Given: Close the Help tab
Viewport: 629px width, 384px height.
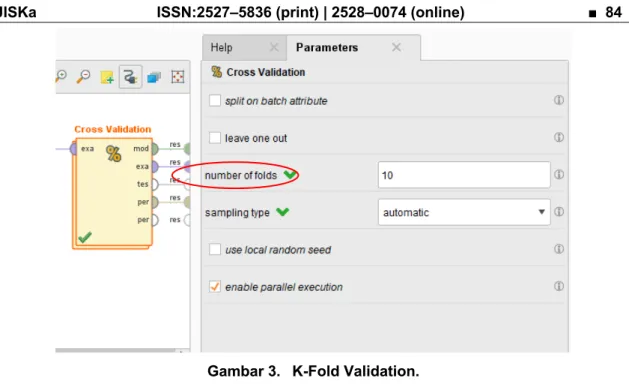Looking at the screenshot, I should click(x=274, y=47).
